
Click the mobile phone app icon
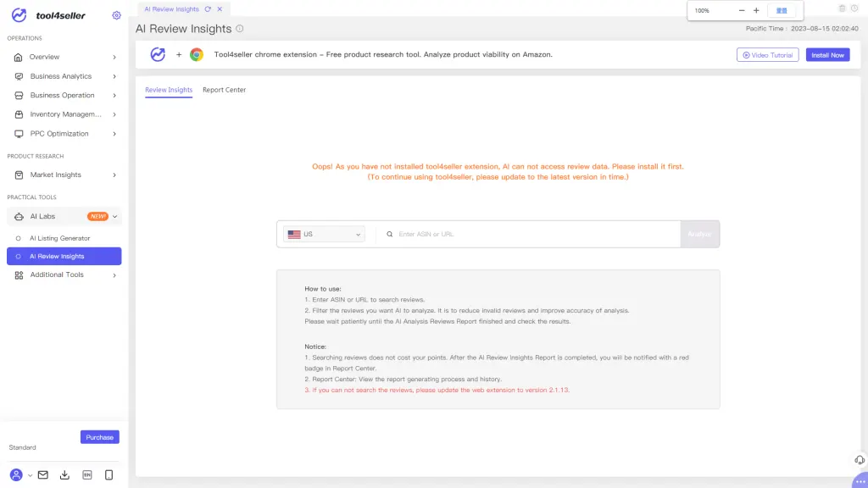click(x=109, y=475)
